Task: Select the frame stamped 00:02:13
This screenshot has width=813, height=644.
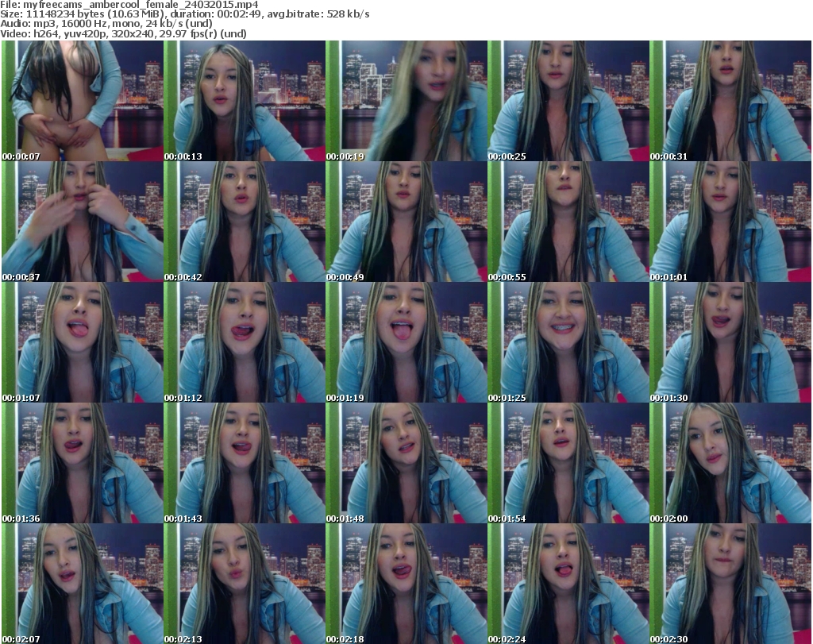Action: 245,584
